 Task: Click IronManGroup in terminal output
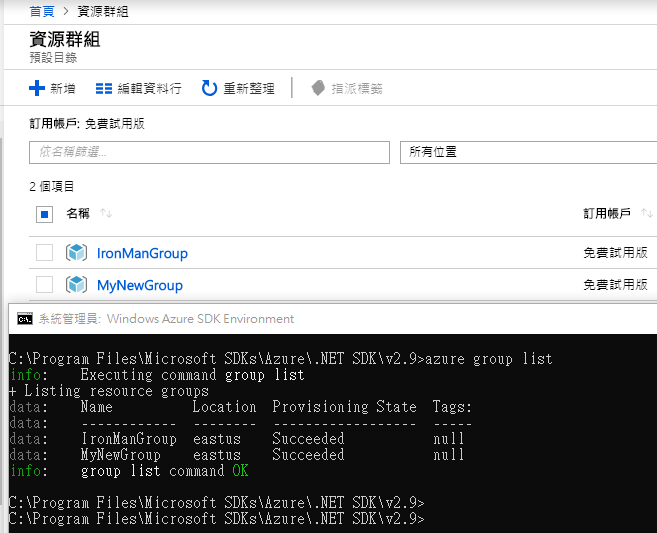129,439
